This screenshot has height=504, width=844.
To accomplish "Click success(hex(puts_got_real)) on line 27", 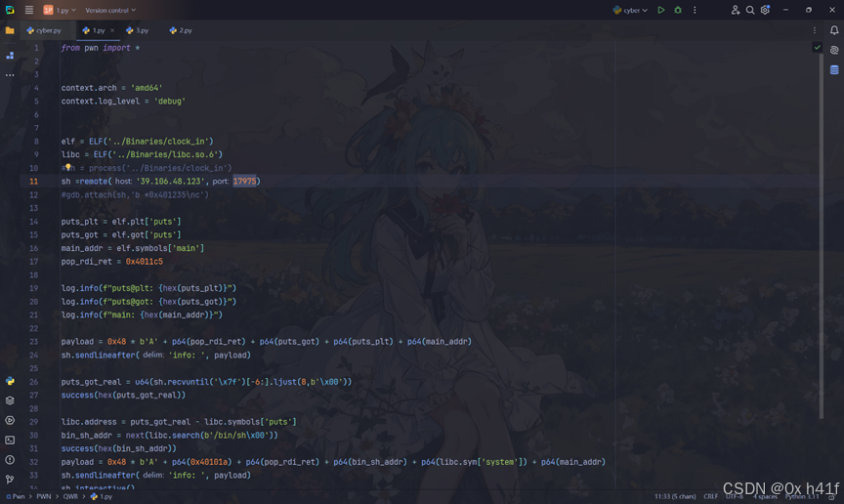I will [x=123, y=395].
